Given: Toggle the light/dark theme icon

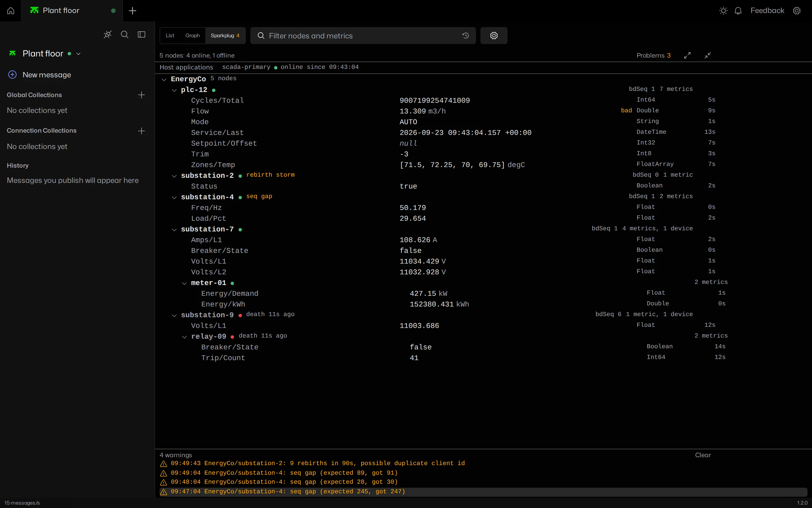Looking at the screenshot, I should click(x=723, y=11).
